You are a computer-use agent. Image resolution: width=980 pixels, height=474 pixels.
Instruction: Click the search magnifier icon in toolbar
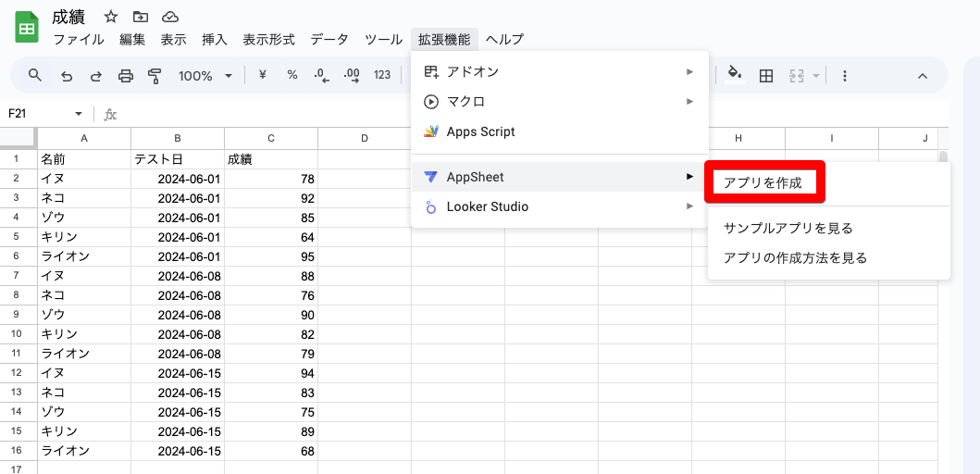[x=35, y=76]
